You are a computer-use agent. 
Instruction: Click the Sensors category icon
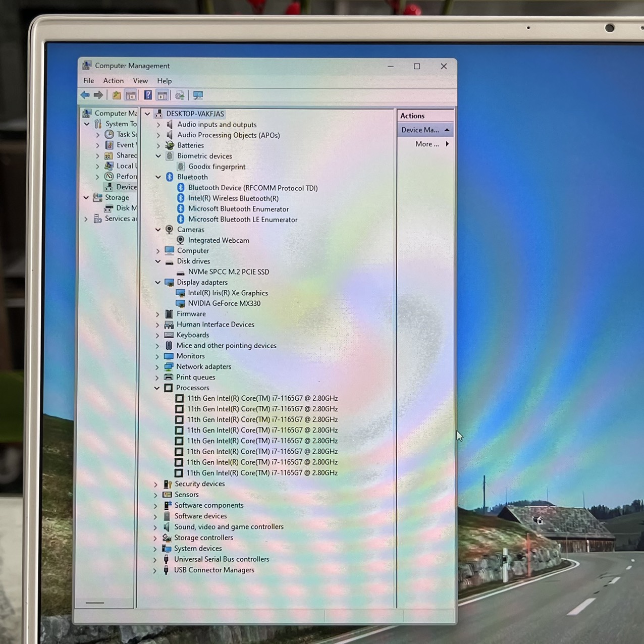(168, 495)
